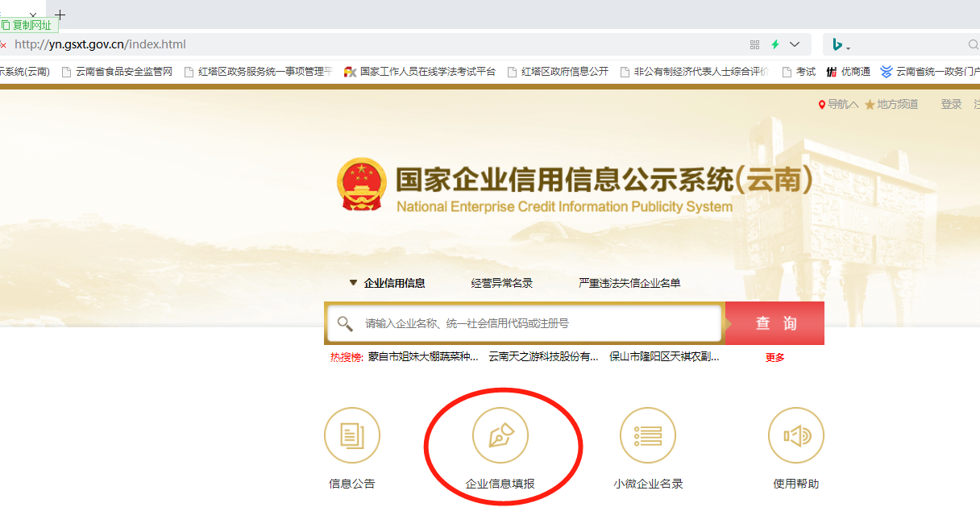980x528 pixels.
Task: Click the 企业信息填报 text label
Action: click(x=500, y=484)
